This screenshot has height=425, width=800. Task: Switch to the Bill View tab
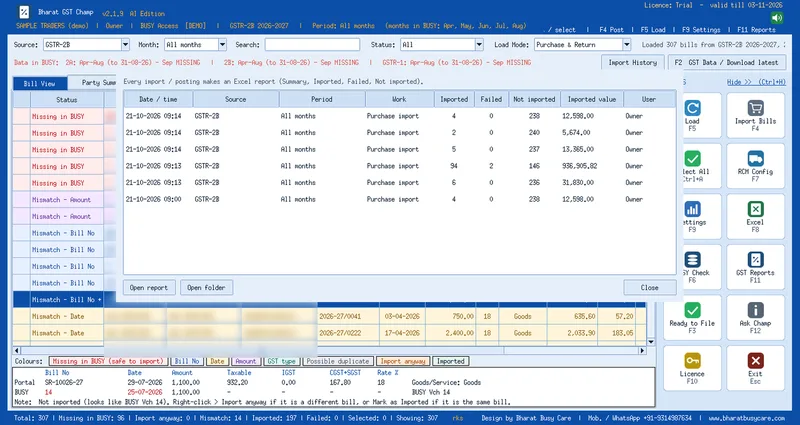tap(39, 83)
